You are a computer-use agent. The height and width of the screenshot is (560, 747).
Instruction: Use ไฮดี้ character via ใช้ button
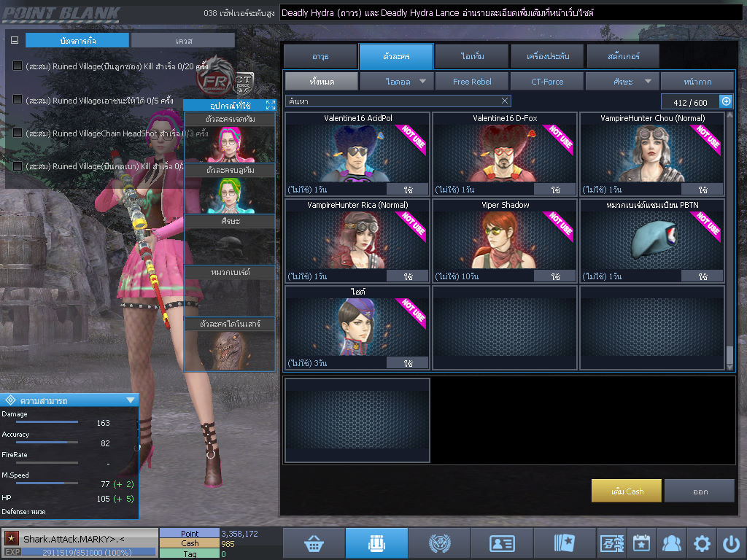(x=408, y=363)
